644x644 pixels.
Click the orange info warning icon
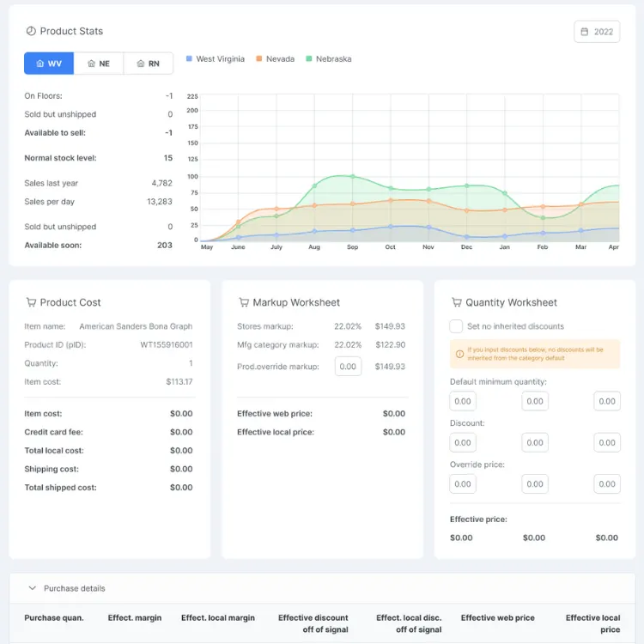point(459,354)
